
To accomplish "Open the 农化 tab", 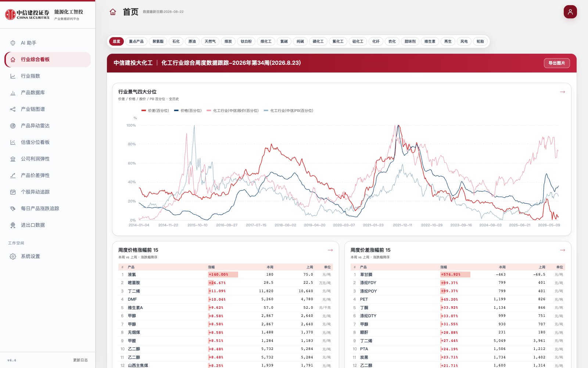I will click(x=392, y=42).
